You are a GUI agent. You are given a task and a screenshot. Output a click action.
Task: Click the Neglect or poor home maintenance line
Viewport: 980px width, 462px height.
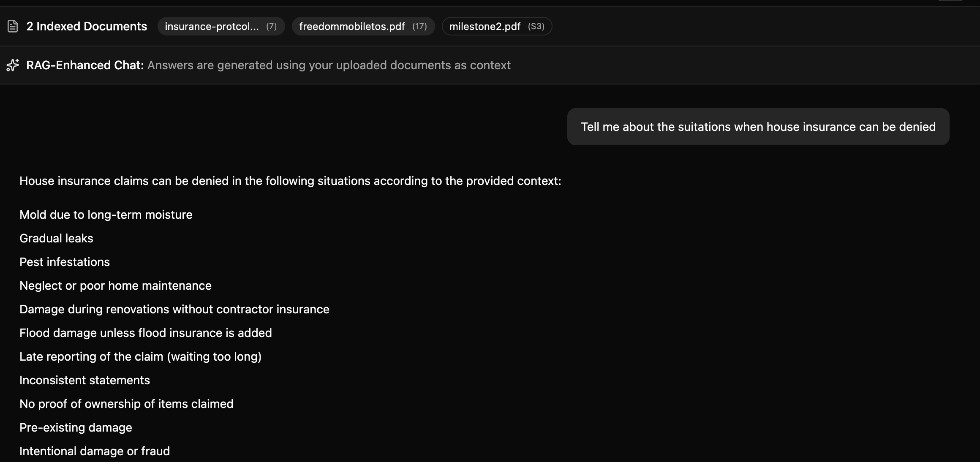pos(115,285)
